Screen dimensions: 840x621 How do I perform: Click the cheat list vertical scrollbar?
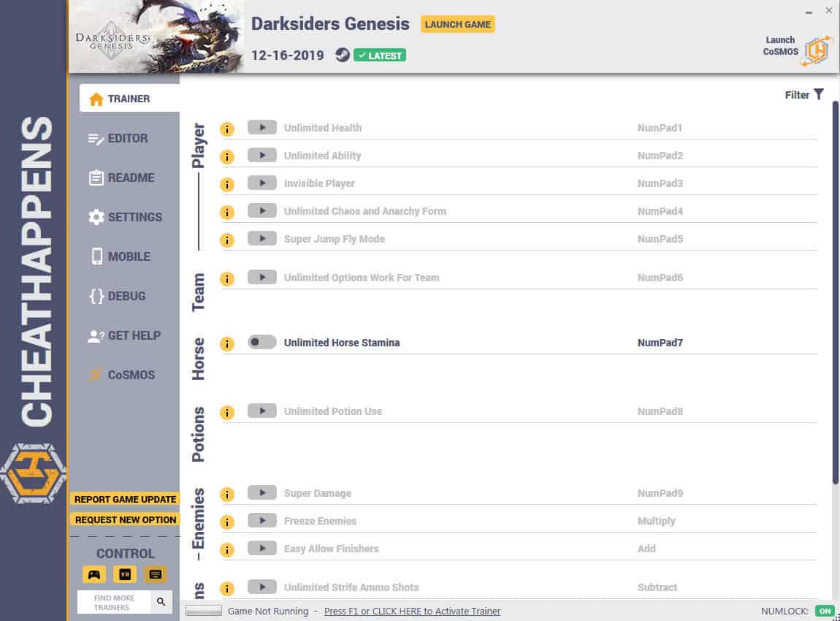coord(835,292)
